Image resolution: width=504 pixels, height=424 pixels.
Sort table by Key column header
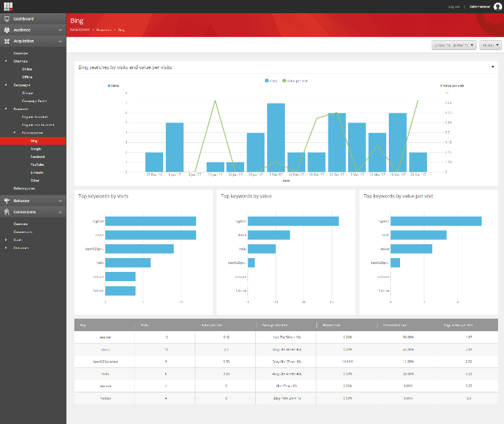click(83, 325)
